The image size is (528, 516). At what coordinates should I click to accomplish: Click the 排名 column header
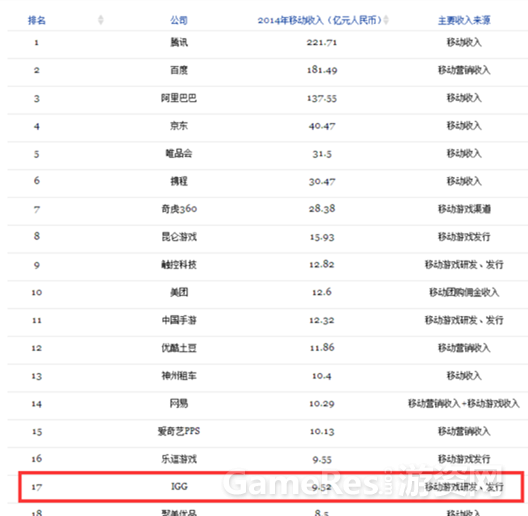(x=37, y=21)
